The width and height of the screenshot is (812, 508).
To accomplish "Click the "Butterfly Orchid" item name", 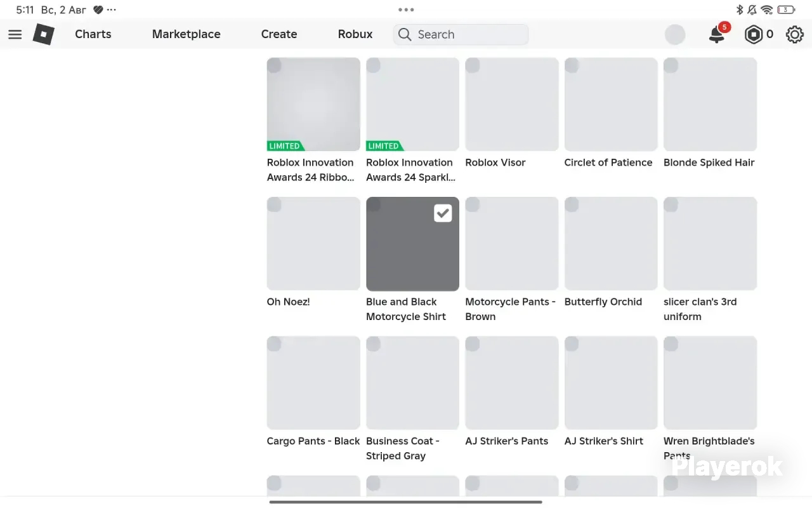I will tap(603, 302).
